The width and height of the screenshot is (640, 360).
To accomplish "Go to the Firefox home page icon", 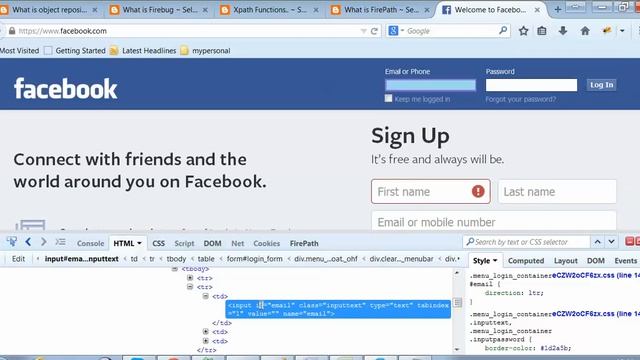I will [585, 31].
